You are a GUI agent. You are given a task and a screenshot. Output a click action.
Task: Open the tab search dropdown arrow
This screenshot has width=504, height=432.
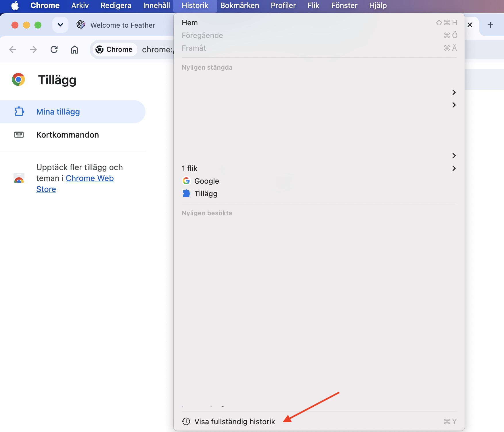click(x=60, y=25)
